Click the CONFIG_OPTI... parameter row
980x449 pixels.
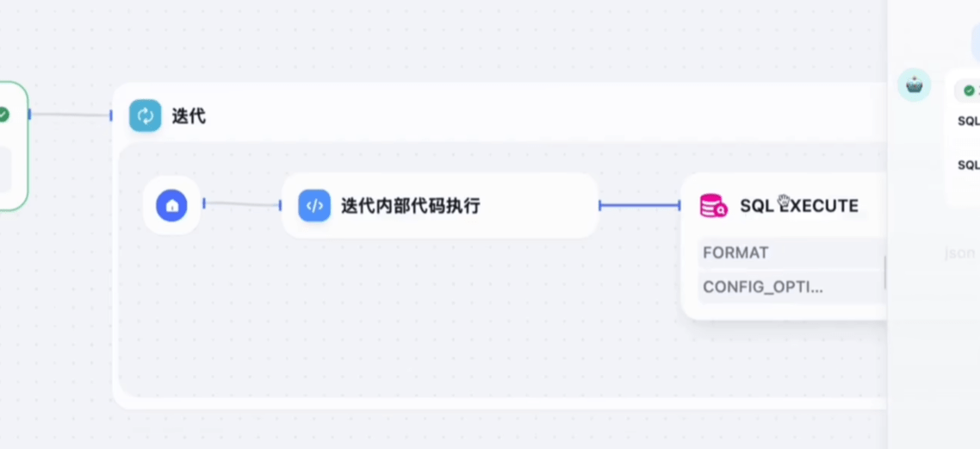792,287
